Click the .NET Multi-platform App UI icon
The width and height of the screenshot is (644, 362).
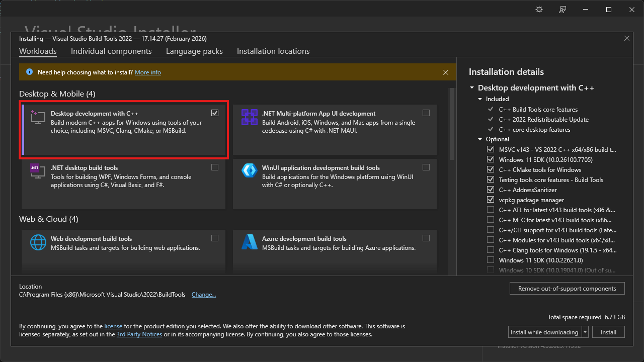pos(249,117)
